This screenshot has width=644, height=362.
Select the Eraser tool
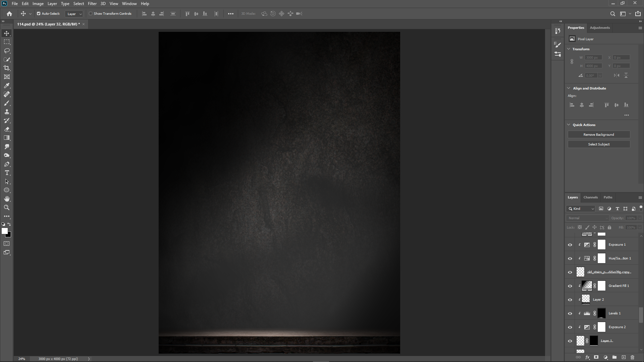pos(7,129)
